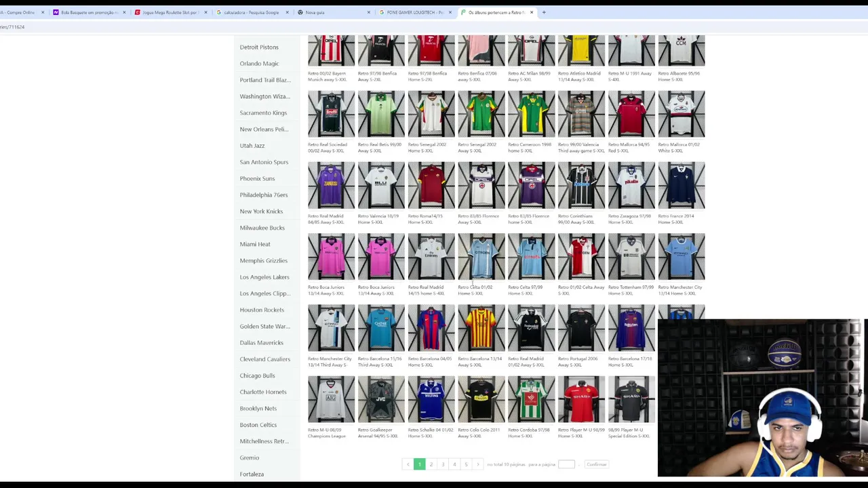Viewport: 868px width, 488px height.
Task: Switch to the FONE GAMER LOUGITECH tab
Action: (414, 12)
